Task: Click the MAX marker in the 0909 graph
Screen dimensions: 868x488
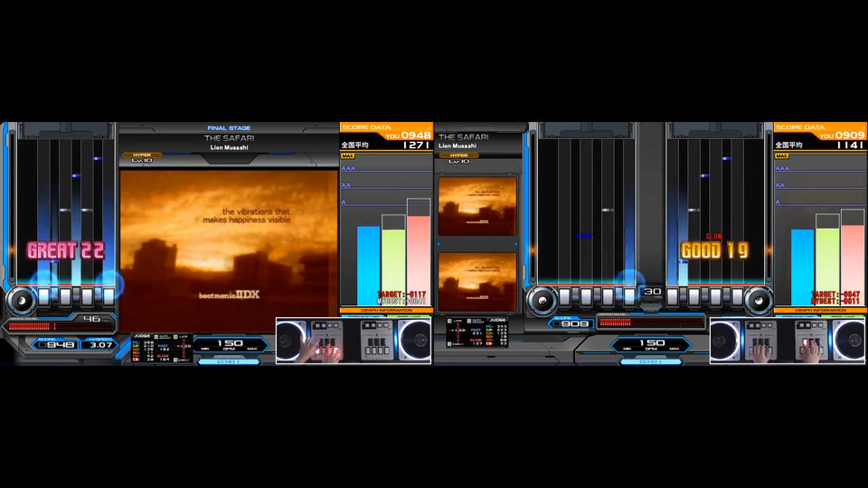Action: tap(781, 156)
